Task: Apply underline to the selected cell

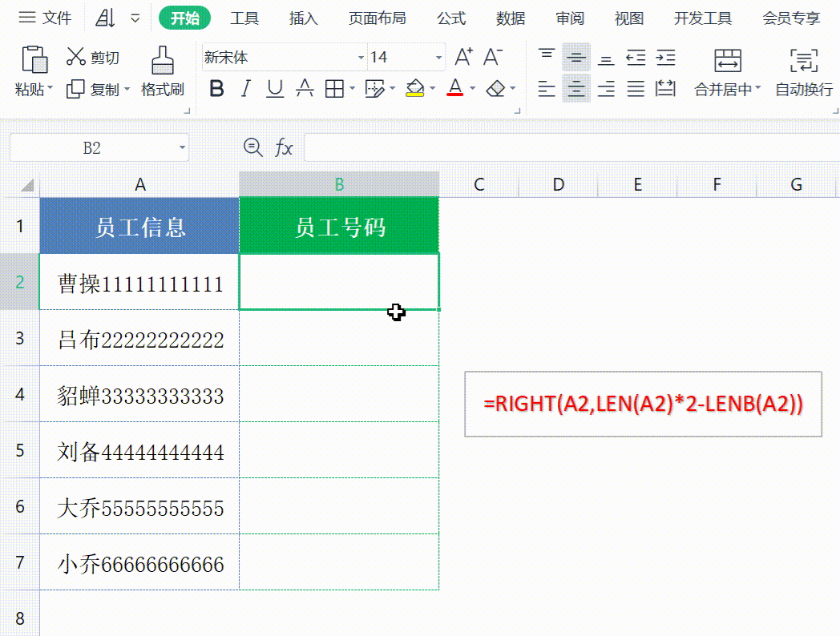Action: [274, 89]
